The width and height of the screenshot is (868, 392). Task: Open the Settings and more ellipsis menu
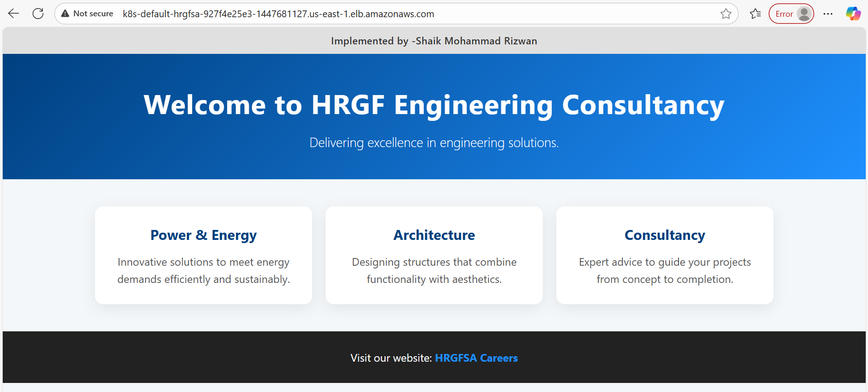click(x=828, y=14)
